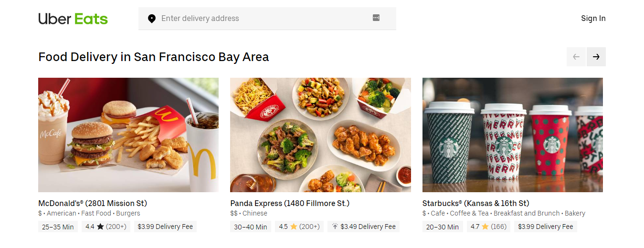
Task: Open the McDonald's food photo
Action: tap(128, 135)
